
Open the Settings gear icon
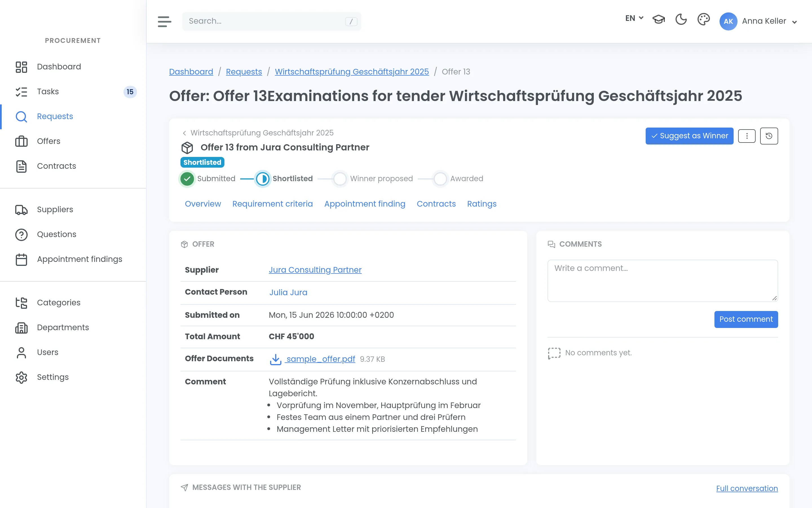coord(21,377)
